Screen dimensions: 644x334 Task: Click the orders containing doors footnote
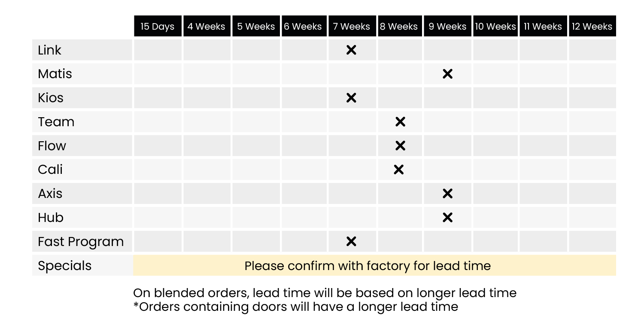tap(295, 307)
